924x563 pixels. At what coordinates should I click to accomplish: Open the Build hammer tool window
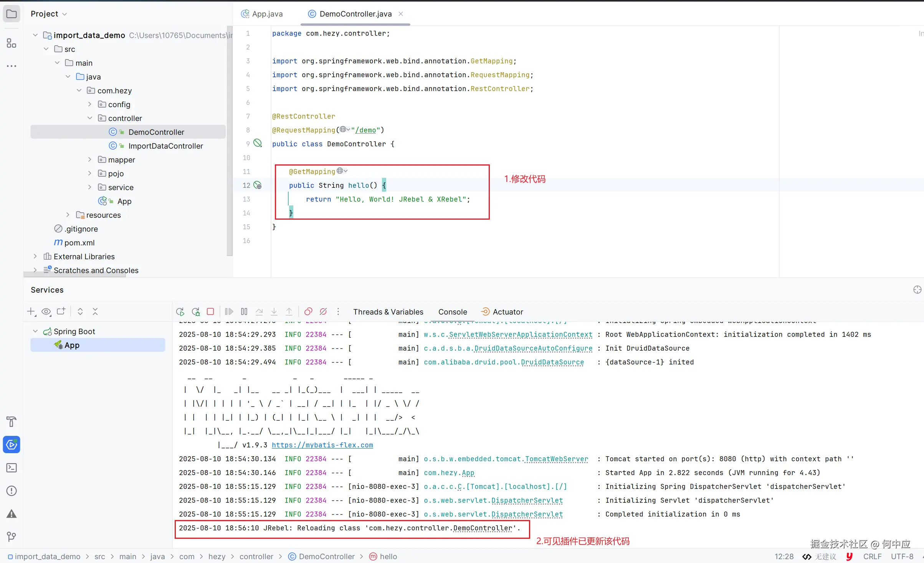[12, 422]
